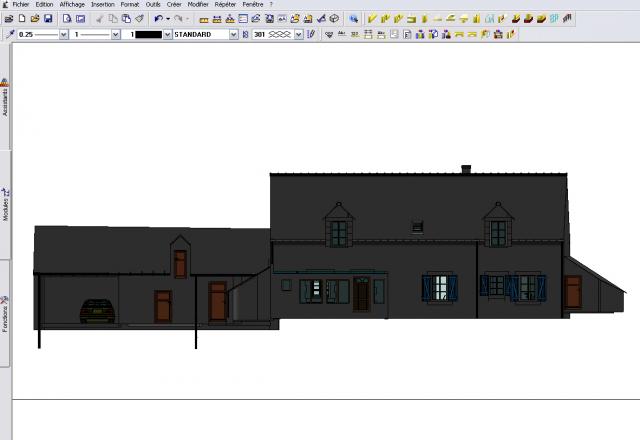Open the STANDARD layer dropdown
The width and height of the screenshot is (640, 440).
(x=233, y=35)
